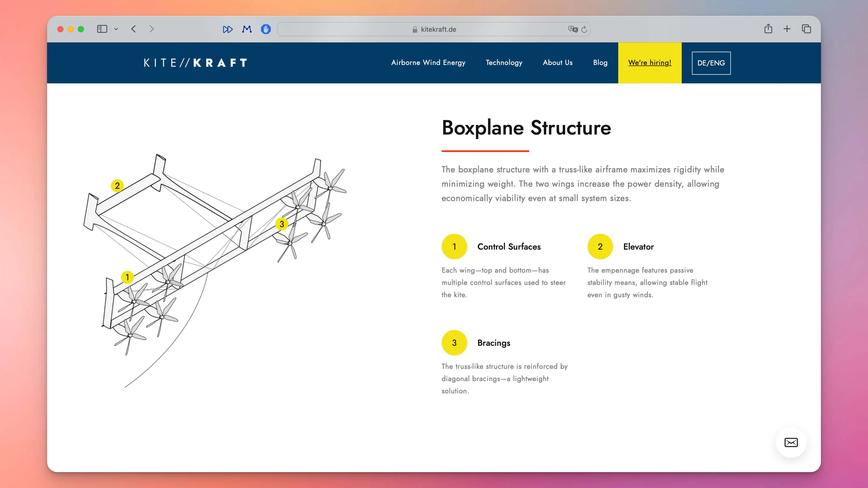Viewport: 868px width, 488px height.
Task: Open the Technology menu item
Action: 504,63
